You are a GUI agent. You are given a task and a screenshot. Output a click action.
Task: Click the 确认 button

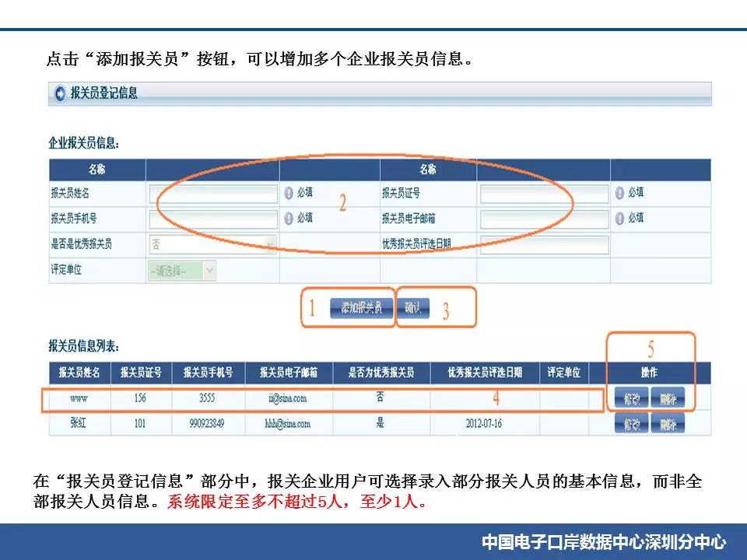click(x=413, y=308)
